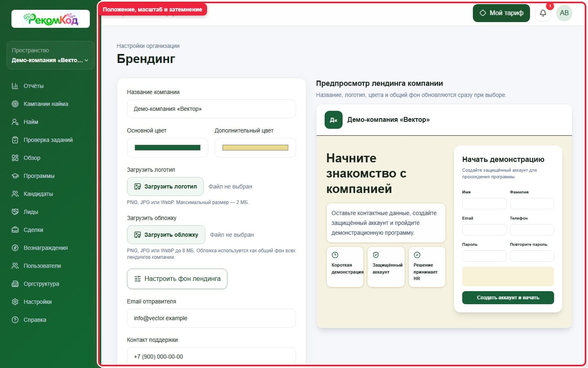Click the checkmark icon in Решение принимает HR card
Image resolution: width=588 pixels, height=368 pixels.
click(417, 255)
